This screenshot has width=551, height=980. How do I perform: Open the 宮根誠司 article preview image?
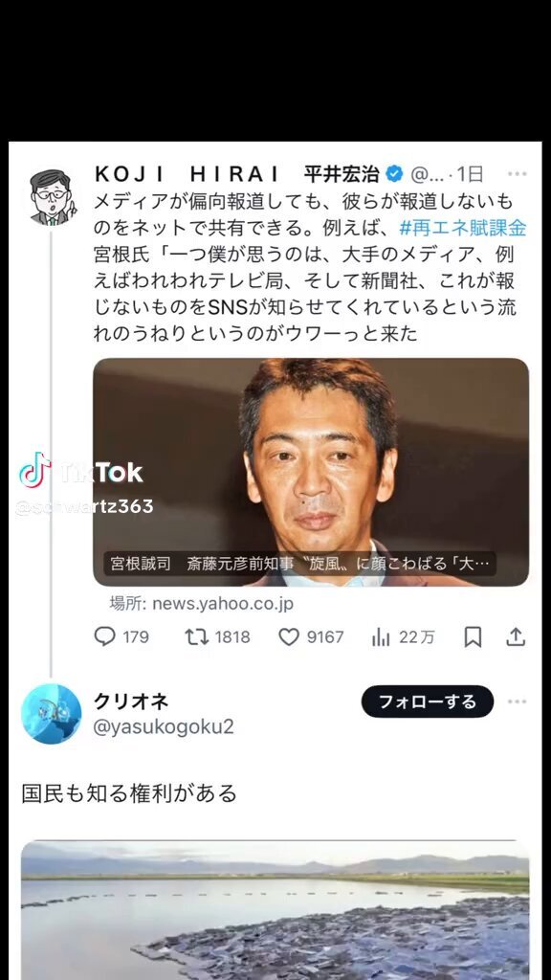[311, 472]
